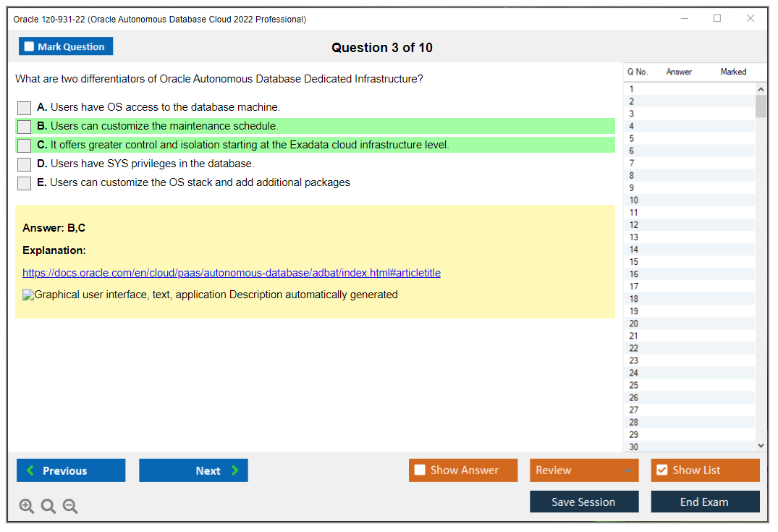Click the broken image placeholder icon in explanation
Viewport: 778px width, 532px height.
(28, 294)
